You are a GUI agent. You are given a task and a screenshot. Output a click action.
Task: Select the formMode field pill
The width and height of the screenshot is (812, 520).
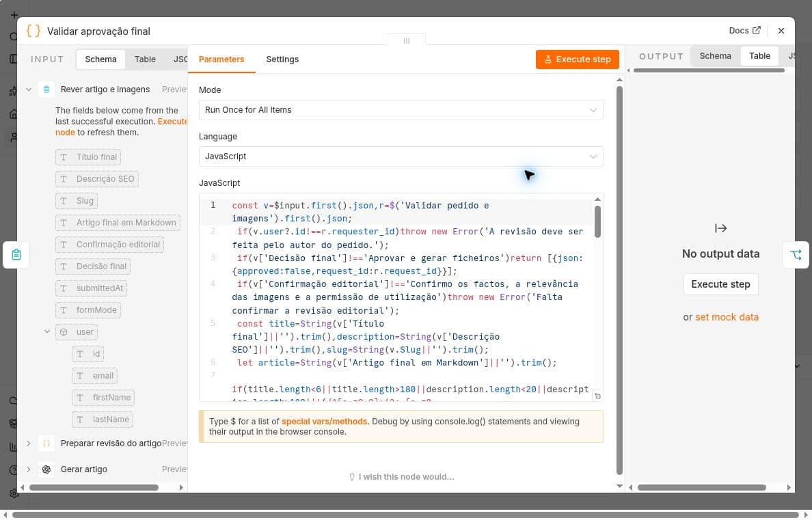click(x=88, y=310)
